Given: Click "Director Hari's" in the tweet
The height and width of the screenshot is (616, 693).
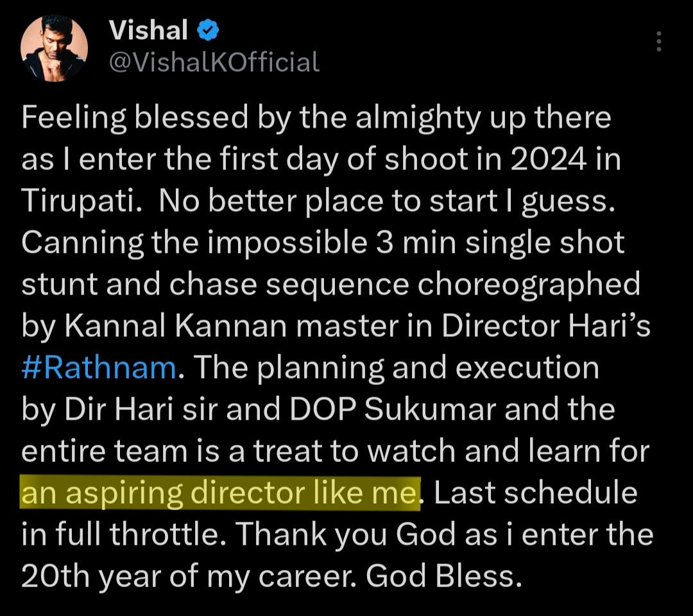Looking at the screenshot, I should (547, 327).
